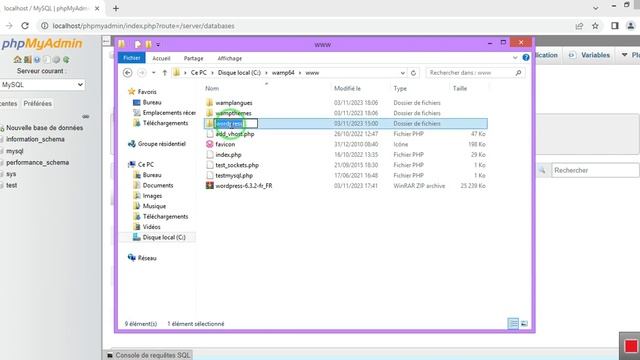Select Réseau in Explorer navigation pane
The width and height of the screenshot is (640, 360).
pyautogui.click(x=147, y=258)
